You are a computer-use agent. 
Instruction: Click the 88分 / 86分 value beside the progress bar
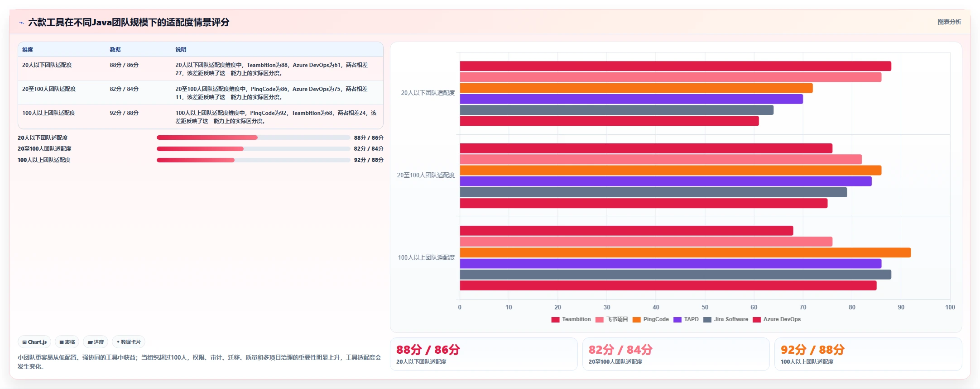click(x=369, y=138)
